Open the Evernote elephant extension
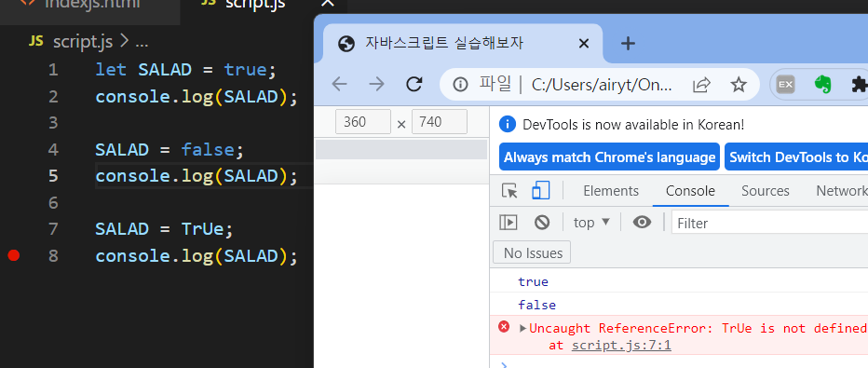This screenshot has width=868, height=368. point(823,85)
